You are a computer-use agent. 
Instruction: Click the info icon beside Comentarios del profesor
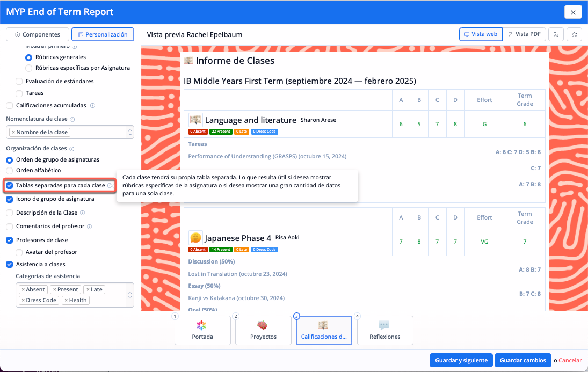[90, 227]
